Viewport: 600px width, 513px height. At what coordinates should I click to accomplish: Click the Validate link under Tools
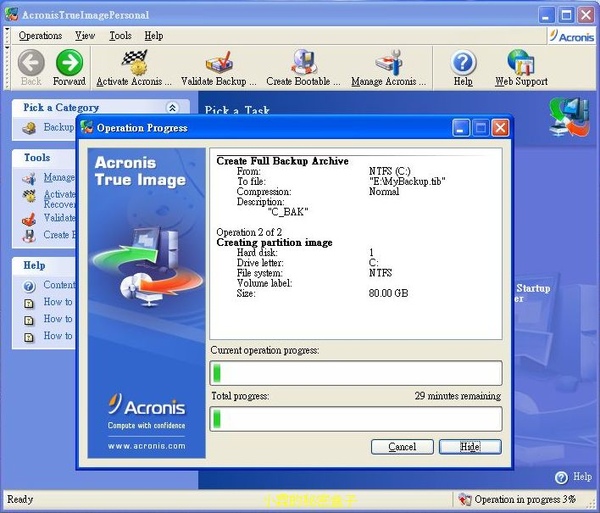point(59,218)
